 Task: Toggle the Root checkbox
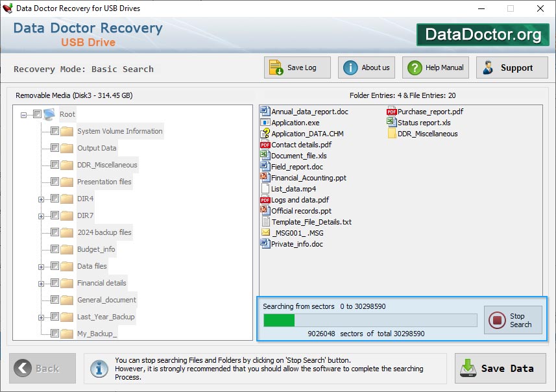point(37,114)
